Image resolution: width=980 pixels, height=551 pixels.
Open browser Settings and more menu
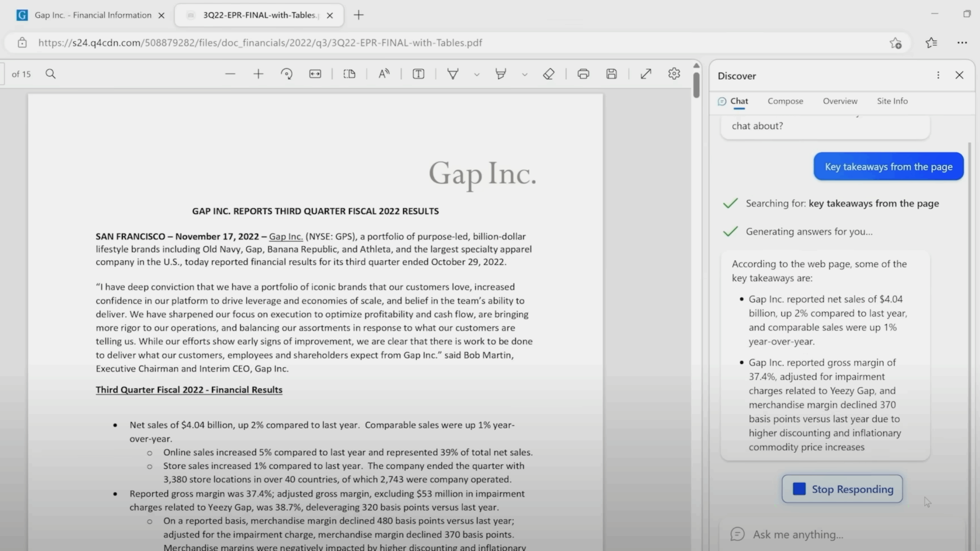[962, 42]
